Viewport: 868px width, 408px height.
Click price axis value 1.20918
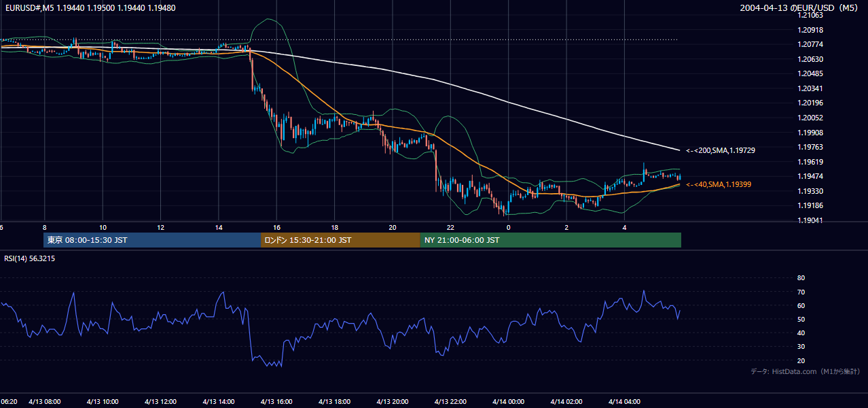811,30
